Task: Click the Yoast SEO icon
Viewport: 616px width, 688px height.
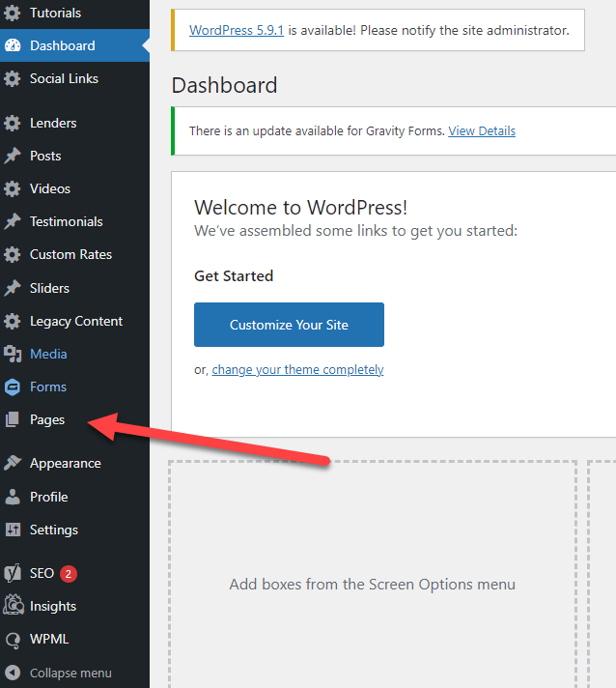Action: pyautogui.click(x=13, y=573)
